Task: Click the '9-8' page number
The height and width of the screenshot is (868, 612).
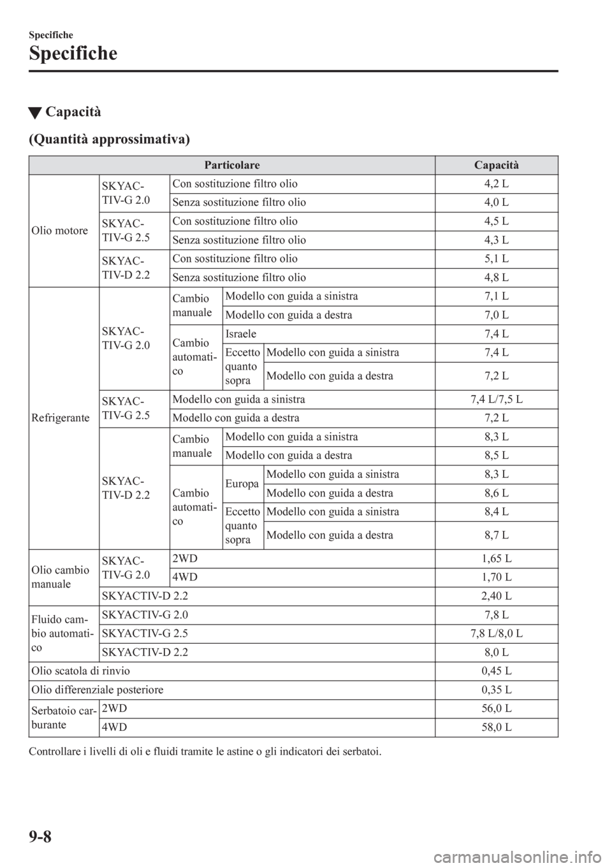Action: click(x=41, y=835)
